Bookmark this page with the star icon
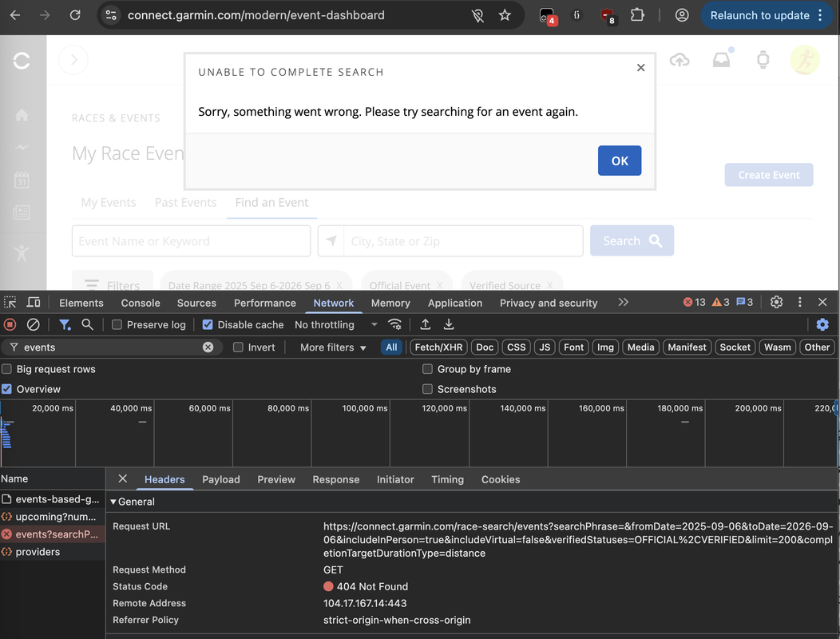The height and width of the screenshot is (639, 840). [x=505, y=15]
